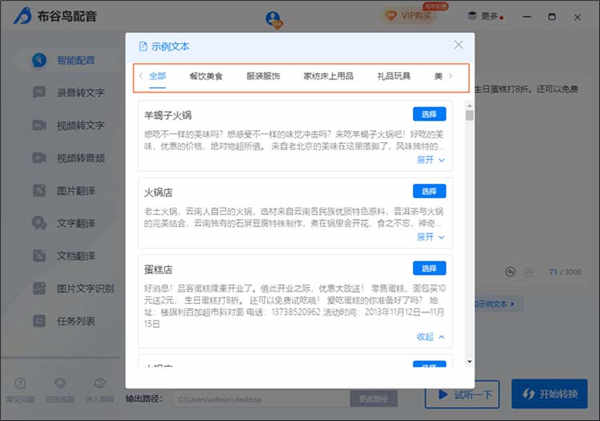This screenshot has width=600, height=421.
Task: Click the 试听一下 preview button
Action: (462, 394)
